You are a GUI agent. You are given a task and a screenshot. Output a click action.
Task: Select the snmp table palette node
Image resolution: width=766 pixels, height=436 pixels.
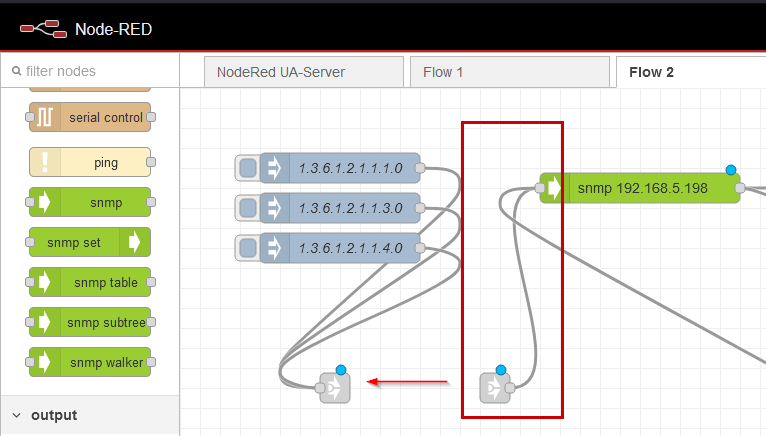[90, 283]
